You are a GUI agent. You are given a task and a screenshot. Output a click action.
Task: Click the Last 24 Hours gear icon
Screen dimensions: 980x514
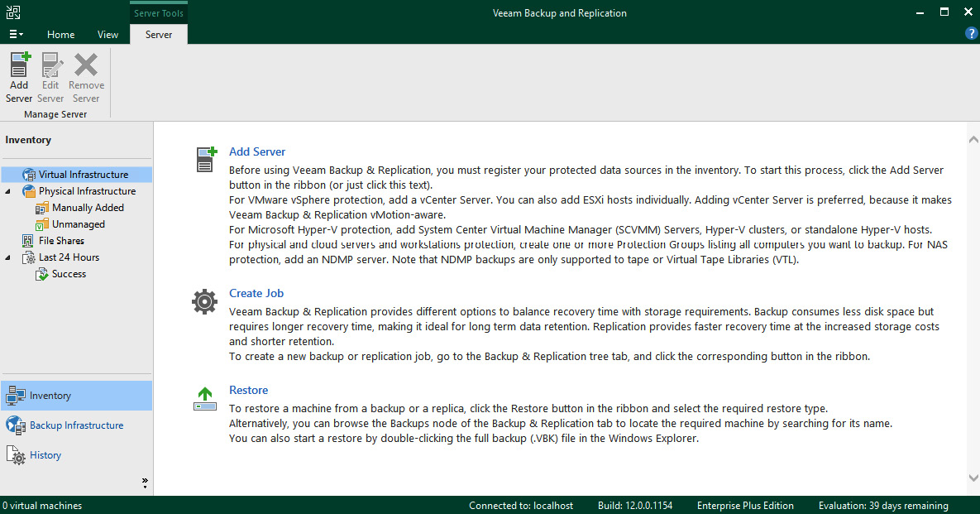tap(29, 257)
